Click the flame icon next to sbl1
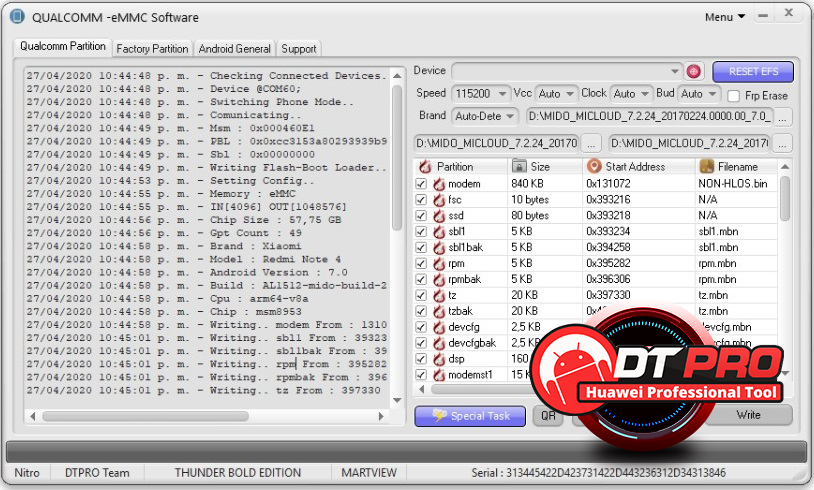The width and height of the screenshot is (814, 490). click(439, 232)
